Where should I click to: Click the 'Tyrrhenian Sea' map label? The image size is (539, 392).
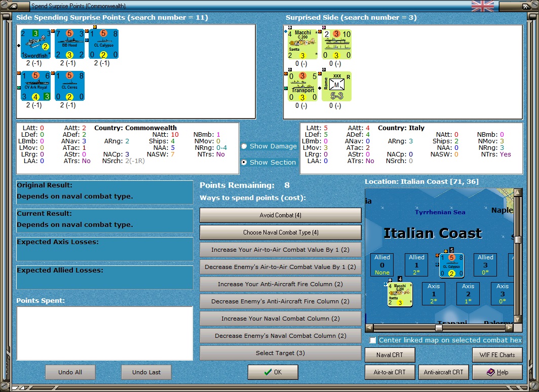pos(440,212)
